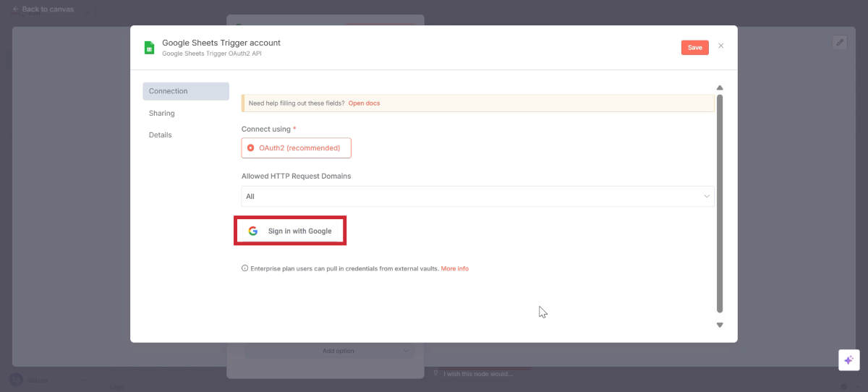Click the Google G logo
Viewport: 868px width, 392px height.
pos(253,231)
